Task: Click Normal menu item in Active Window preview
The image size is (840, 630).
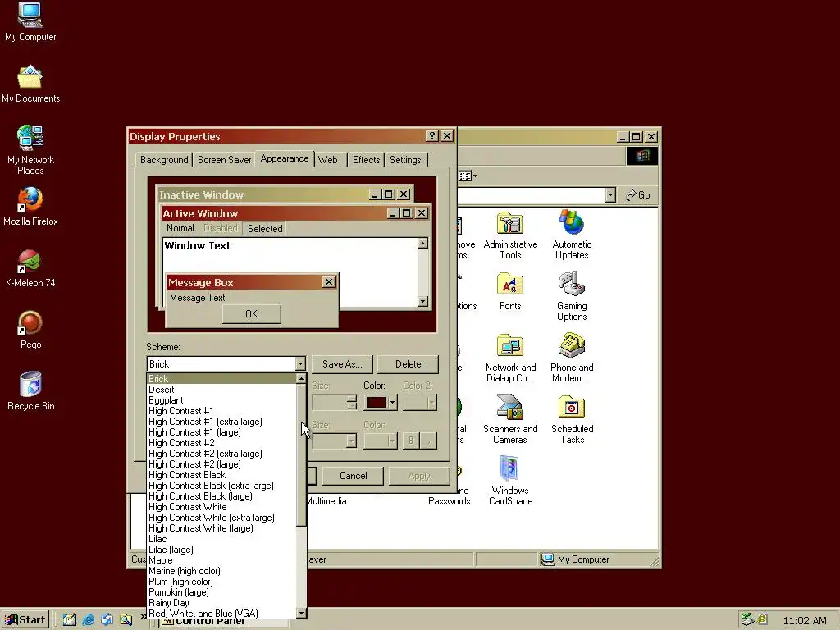Action: (180, 228)
